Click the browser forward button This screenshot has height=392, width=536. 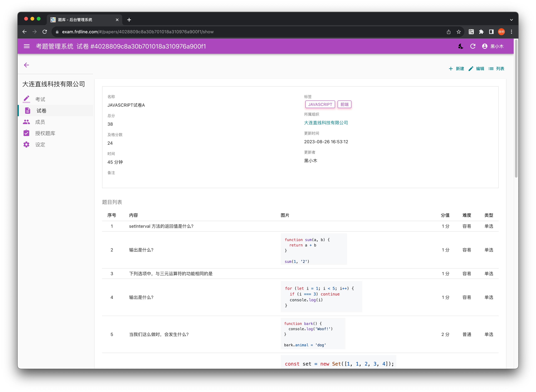[x=35, y=32]
